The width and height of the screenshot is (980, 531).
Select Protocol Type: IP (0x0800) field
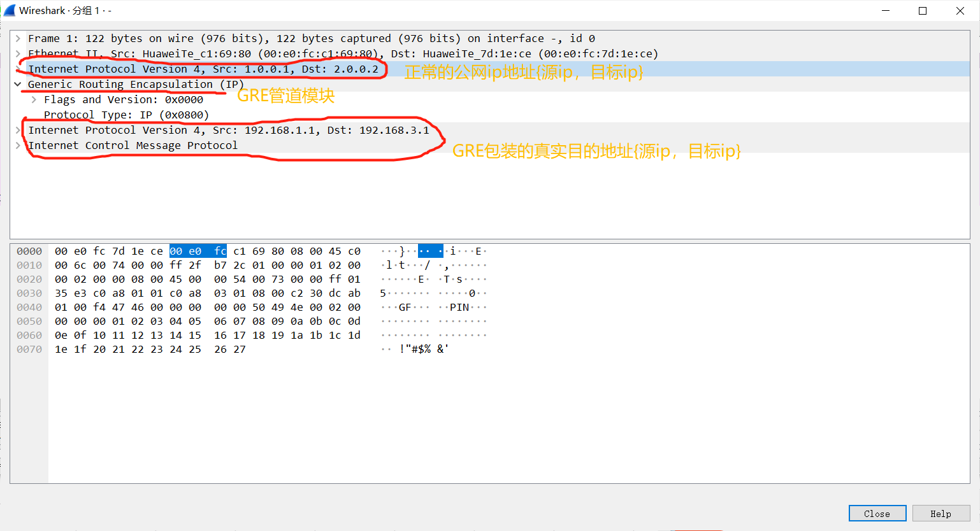(490, 115)
